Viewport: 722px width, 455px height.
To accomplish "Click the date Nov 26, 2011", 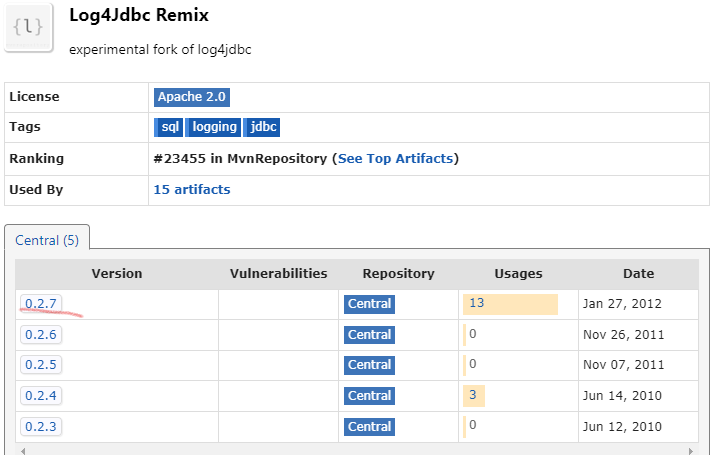I will (x=623, y=335).
